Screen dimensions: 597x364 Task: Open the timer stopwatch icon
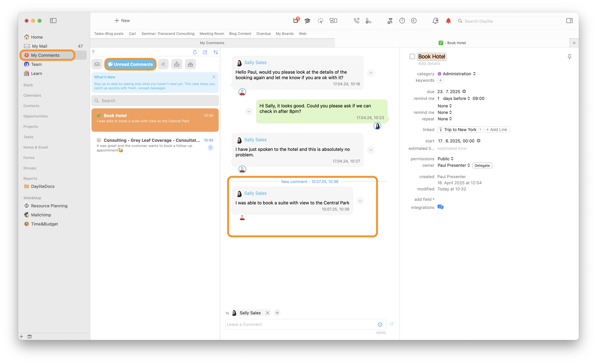402,21
